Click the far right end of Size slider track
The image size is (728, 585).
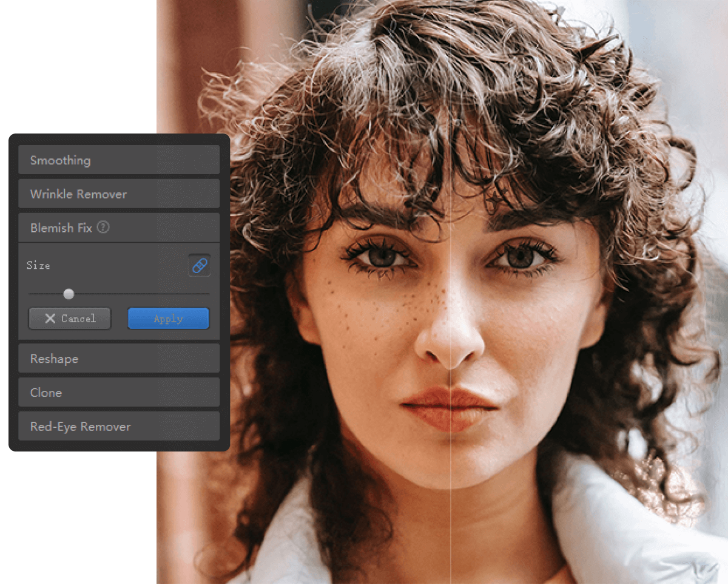207,294
